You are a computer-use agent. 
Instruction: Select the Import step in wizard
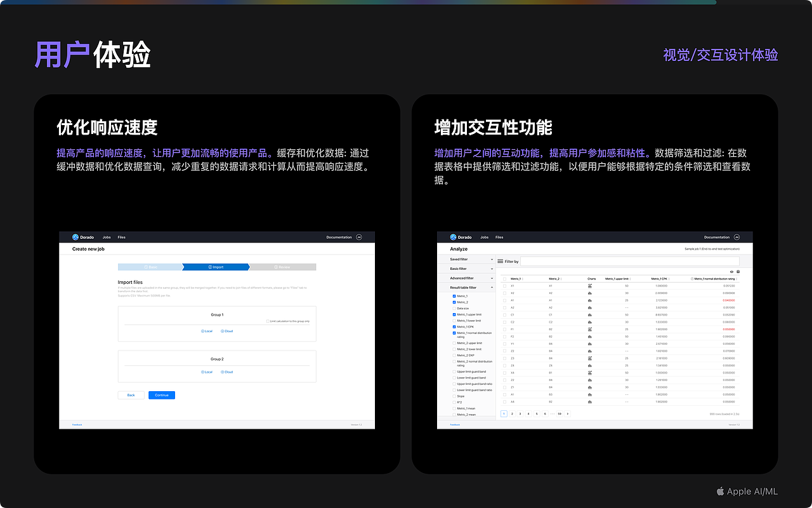click(x=216, y=267)
